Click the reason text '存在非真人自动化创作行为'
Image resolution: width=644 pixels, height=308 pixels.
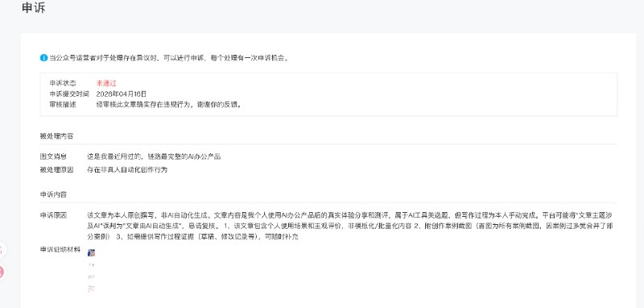click(x=127, y=169)
